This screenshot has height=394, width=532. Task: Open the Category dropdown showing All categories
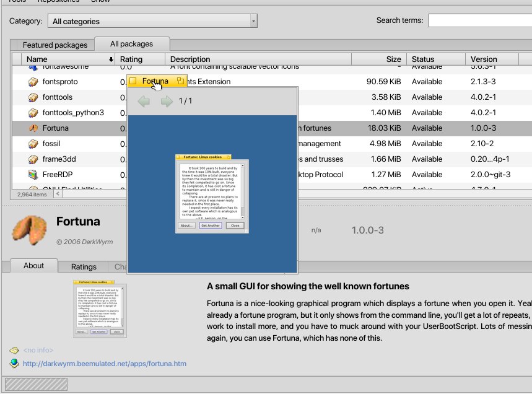(x=152, y=21)
